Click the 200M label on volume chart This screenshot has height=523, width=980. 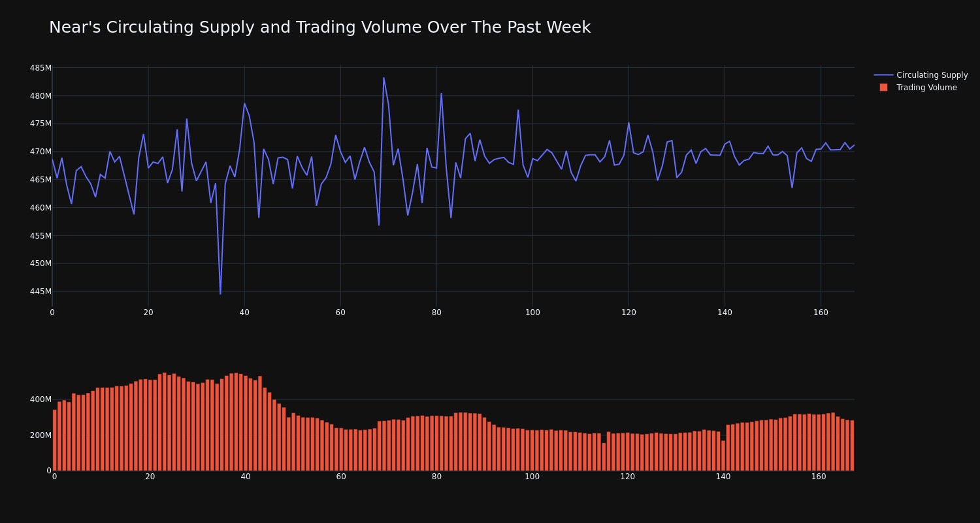(41, 435)
